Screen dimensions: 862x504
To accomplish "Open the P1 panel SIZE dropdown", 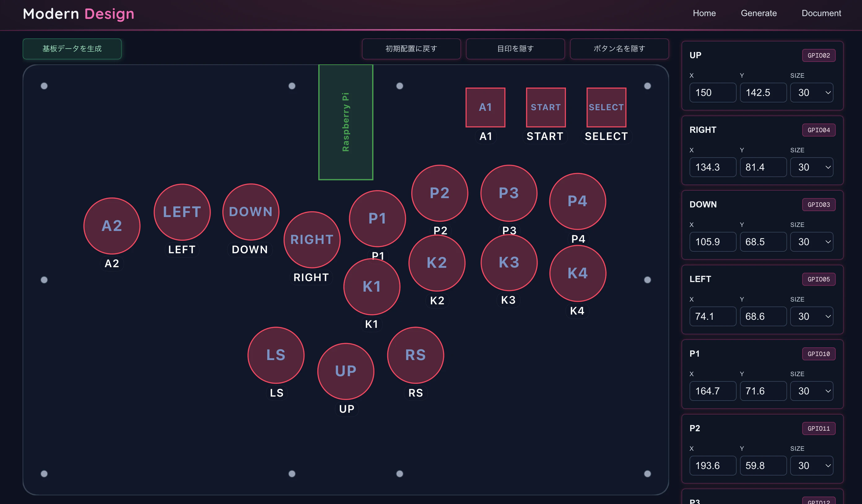I will pos(811,391).
